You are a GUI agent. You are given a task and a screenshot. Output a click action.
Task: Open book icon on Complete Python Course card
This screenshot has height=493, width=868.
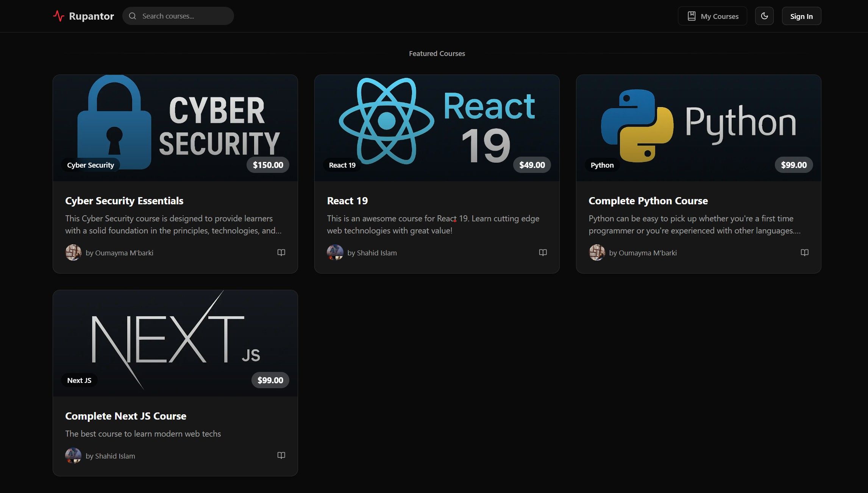tap(804, 252)
